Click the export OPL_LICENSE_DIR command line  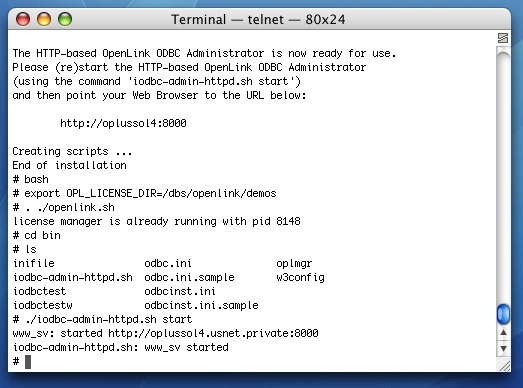coord(144,193)
